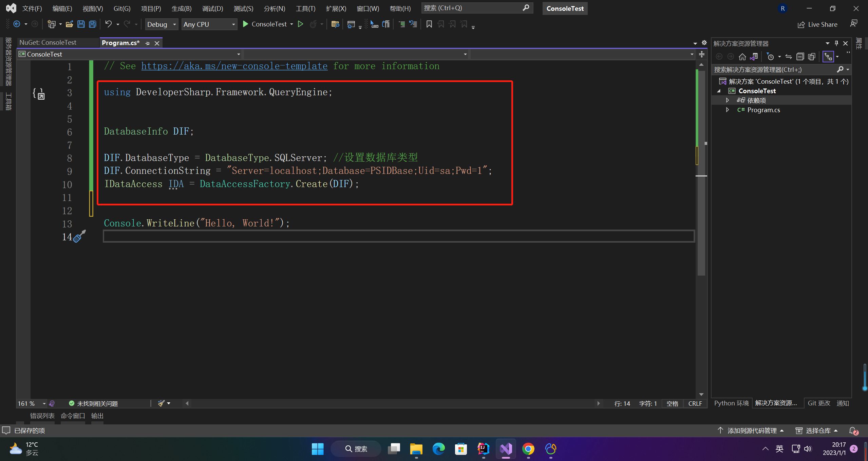
Task: Open the Undo history dropdown arrow
Action: (x=118, y=24)
